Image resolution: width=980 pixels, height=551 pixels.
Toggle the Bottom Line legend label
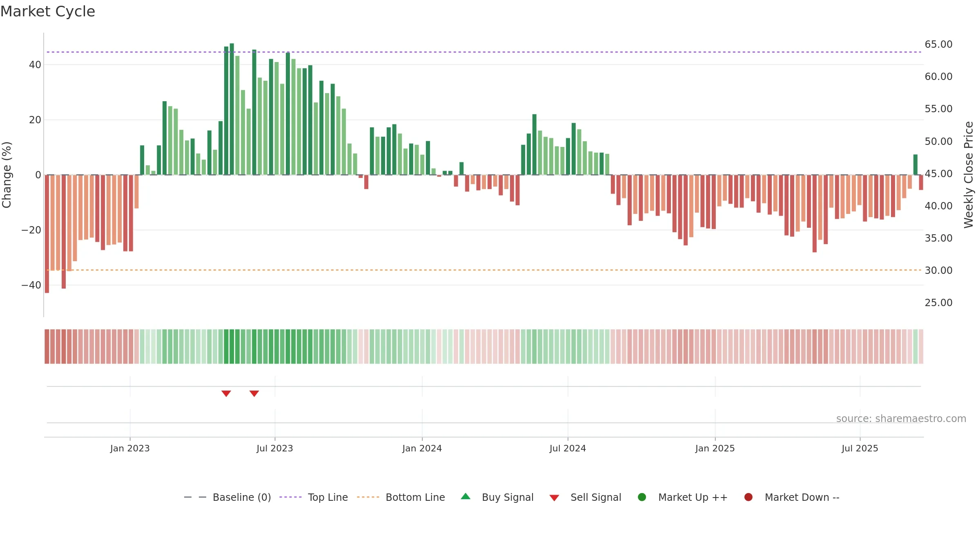(415, 498)
